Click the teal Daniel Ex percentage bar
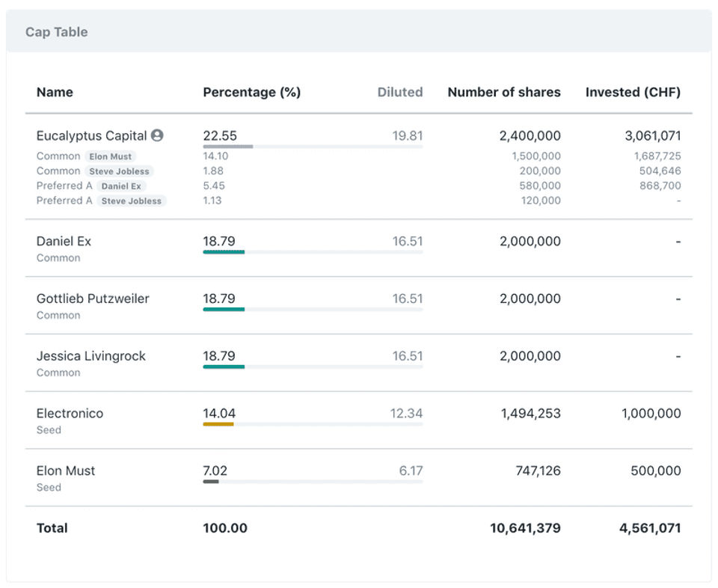The image size is (718, 588). pyautogui.click(x=224, y=252)
